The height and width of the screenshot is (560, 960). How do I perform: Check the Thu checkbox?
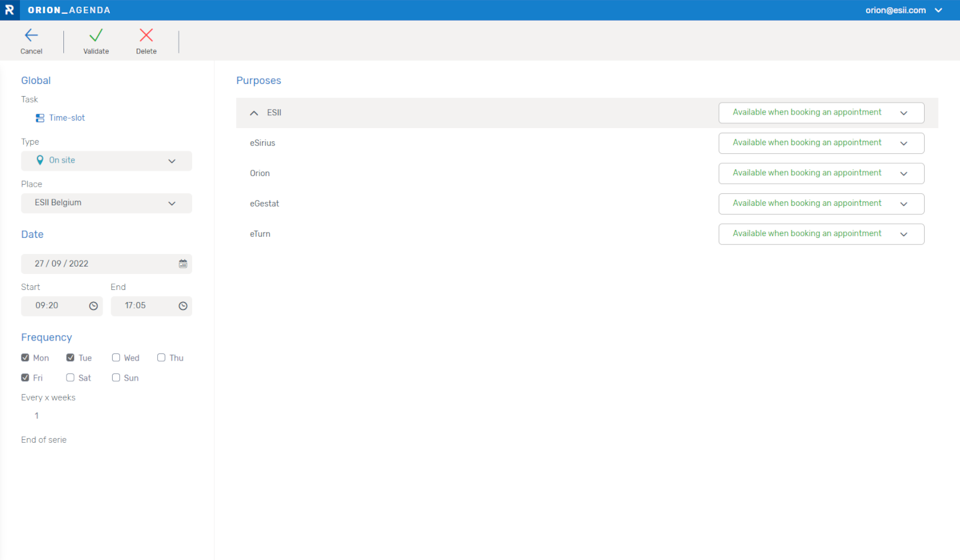pos(161,358)
